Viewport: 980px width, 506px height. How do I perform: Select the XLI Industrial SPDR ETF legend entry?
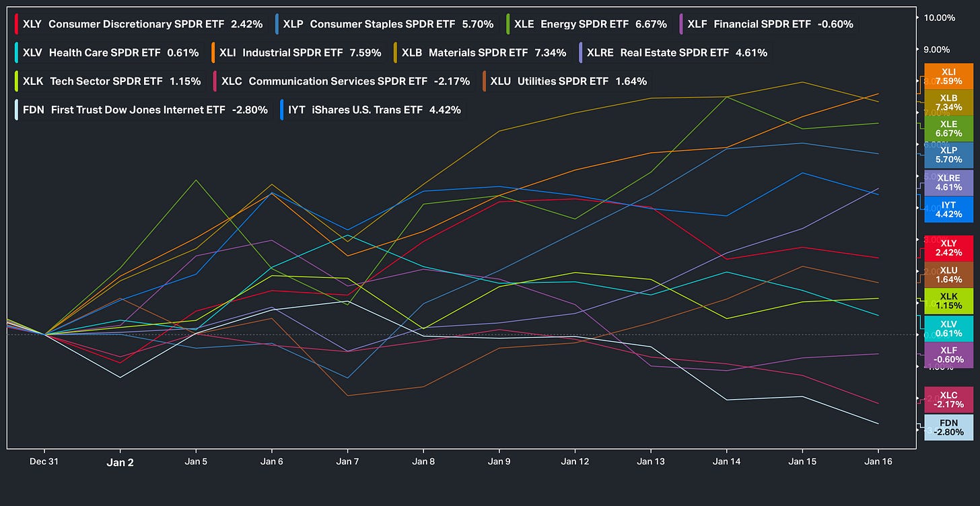click(297, 52)
